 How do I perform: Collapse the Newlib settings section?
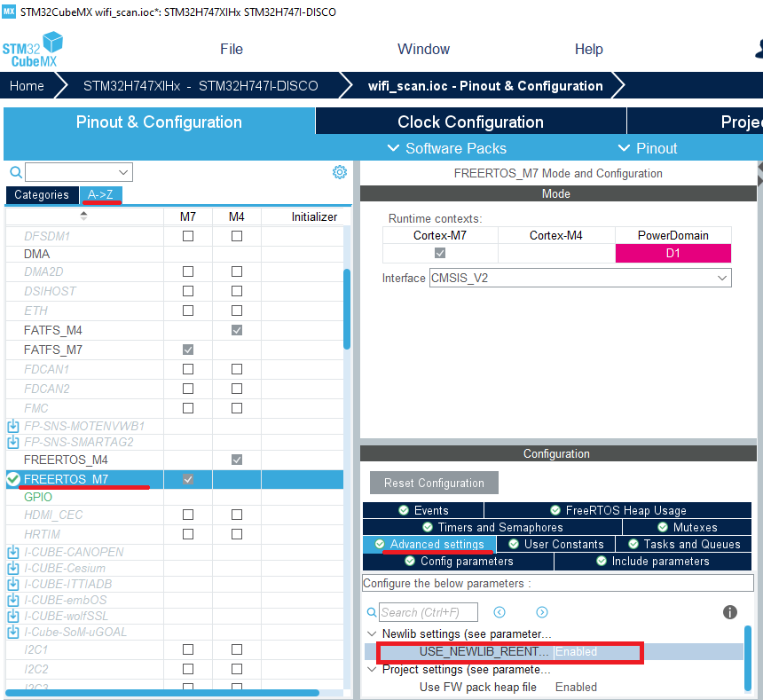tap(370, 634)
